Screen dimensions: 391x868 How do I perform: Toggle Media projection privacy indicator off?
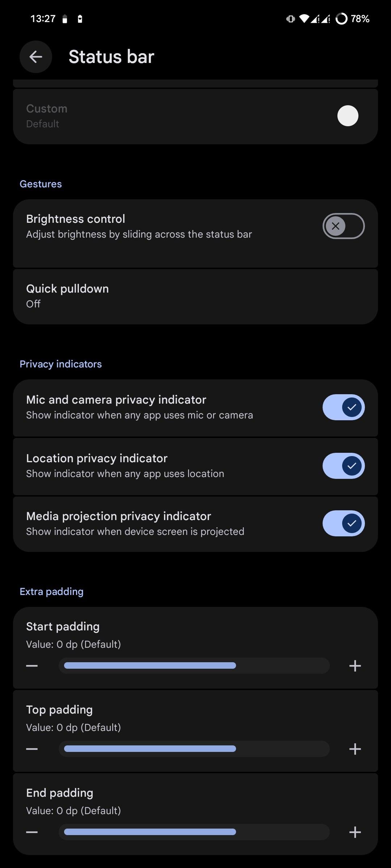(x=343, y=523)
